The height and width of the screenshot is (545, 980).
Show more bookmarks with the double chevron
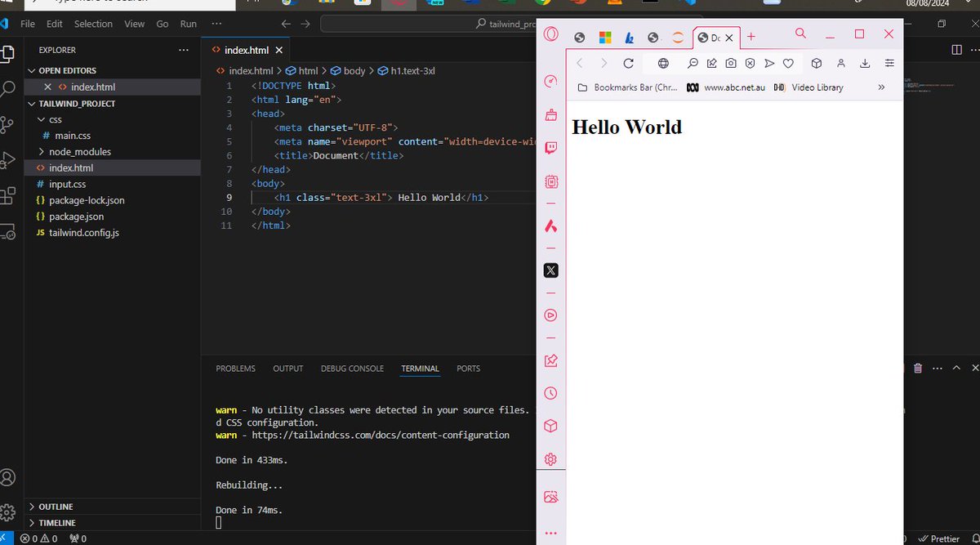click(x=881, y=87)
